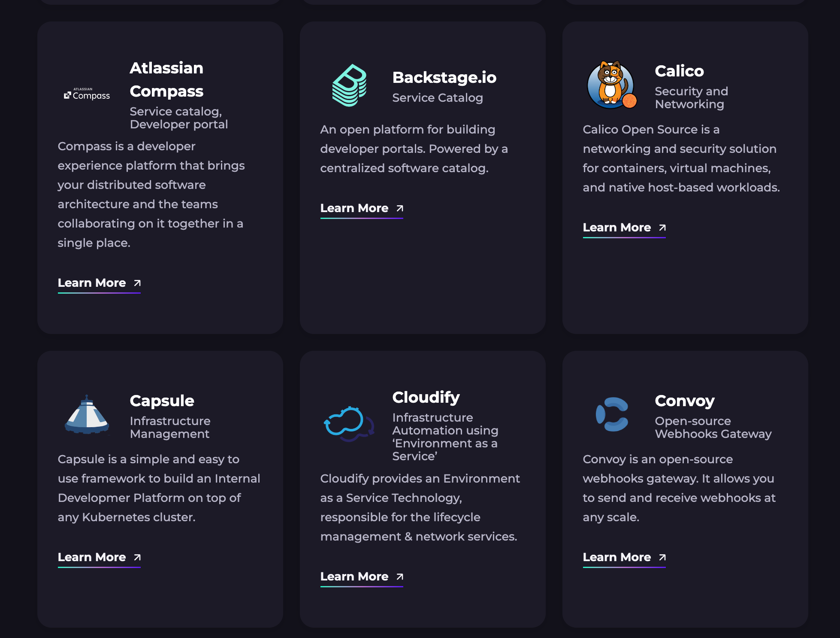Viewport: 840px width, 638px height.
Task: Click 'Open-source Webhooks Gateway' subtitle
Action: point(713,427)
